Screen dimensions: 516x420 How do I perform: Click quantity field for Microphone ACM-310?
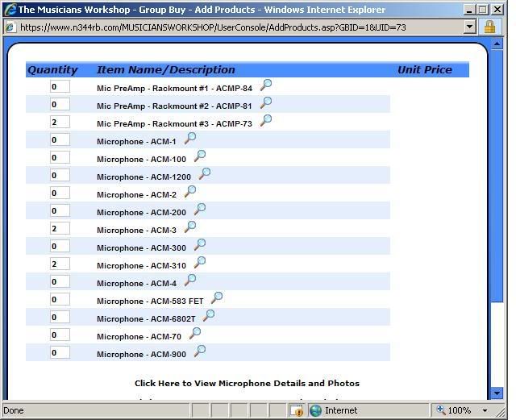point(60,264)
